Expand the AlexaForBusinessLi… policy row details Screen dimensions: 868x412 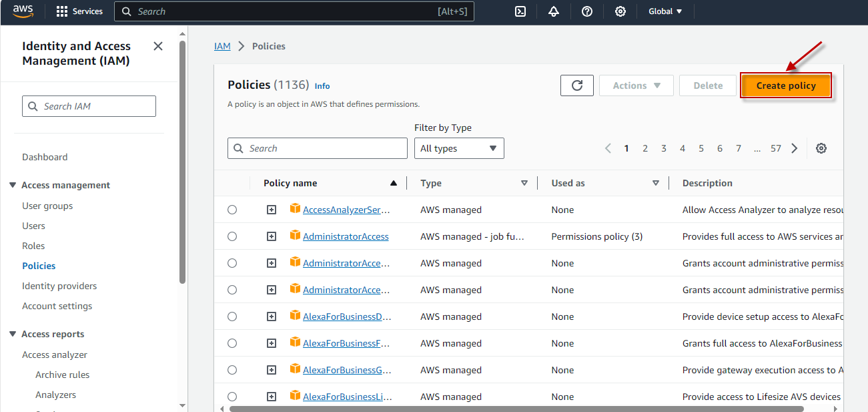[x=272, y=397]
